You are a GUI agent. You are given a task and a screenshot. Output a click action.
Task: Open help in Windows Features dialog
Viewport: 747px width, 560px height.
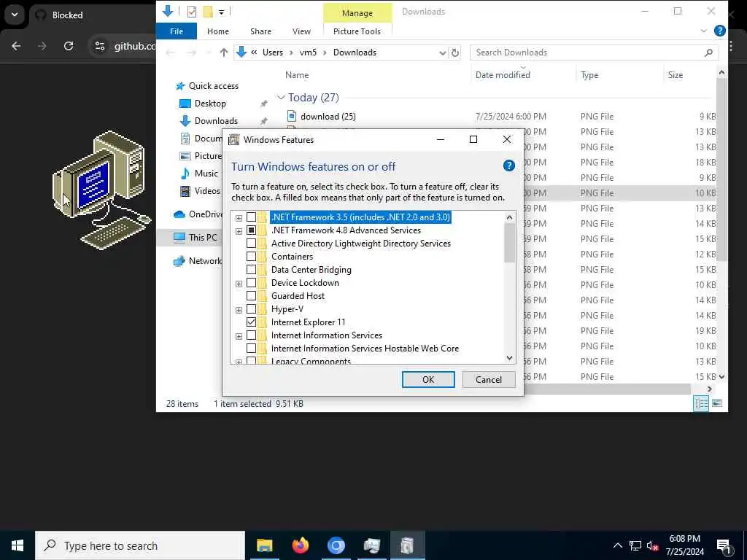pos(508,166)
